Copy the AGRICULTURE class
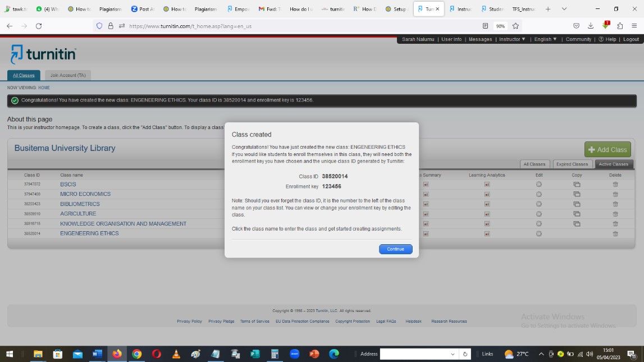Image resolution: width=644 pixels, height=362 pixels. [577, 214]
